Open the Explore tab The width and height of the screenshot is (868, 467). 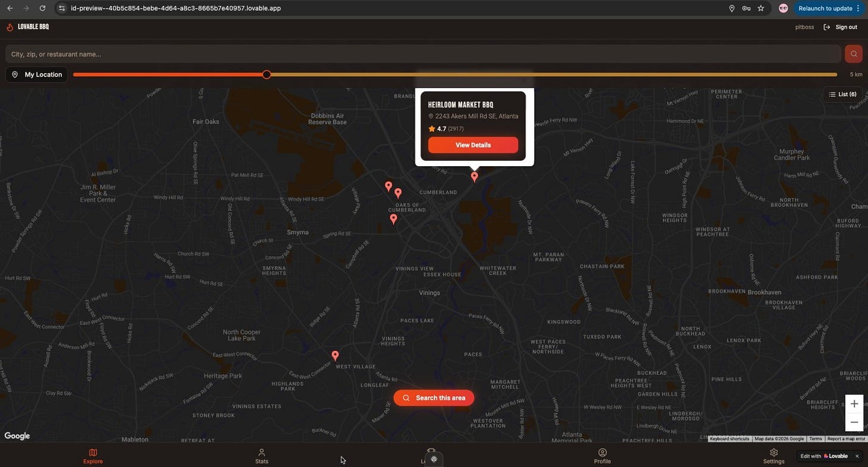click(92, 456)
